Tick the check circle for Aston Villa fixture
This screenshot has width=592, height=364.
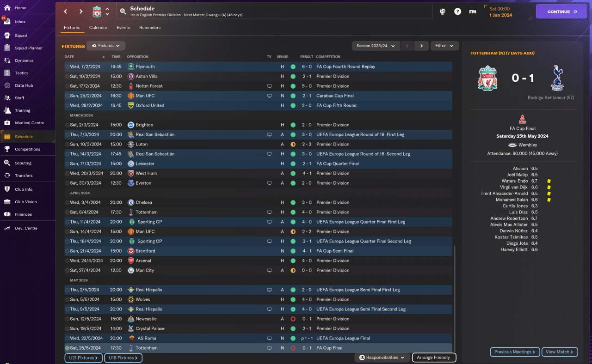[x=68, y=76]
